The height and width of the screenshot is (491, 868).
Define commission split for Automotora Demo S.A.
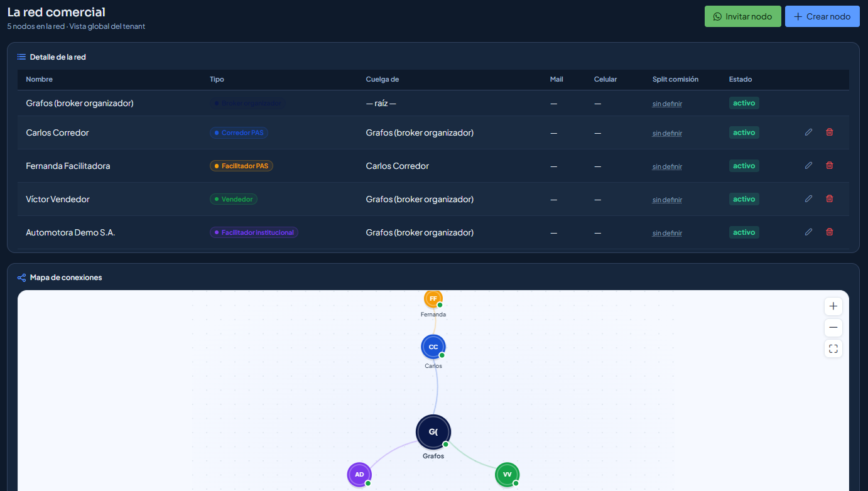click(667, 233)
